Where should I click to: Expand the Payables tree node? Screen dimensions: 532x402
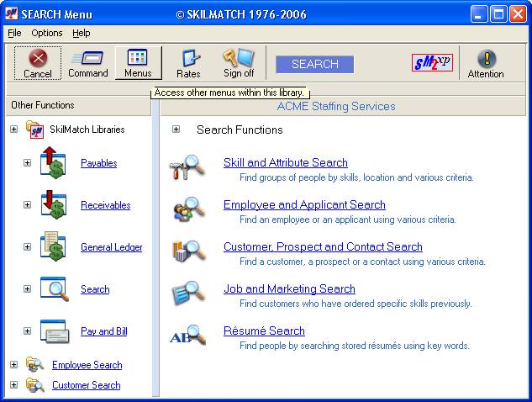(x=27, y=162)
